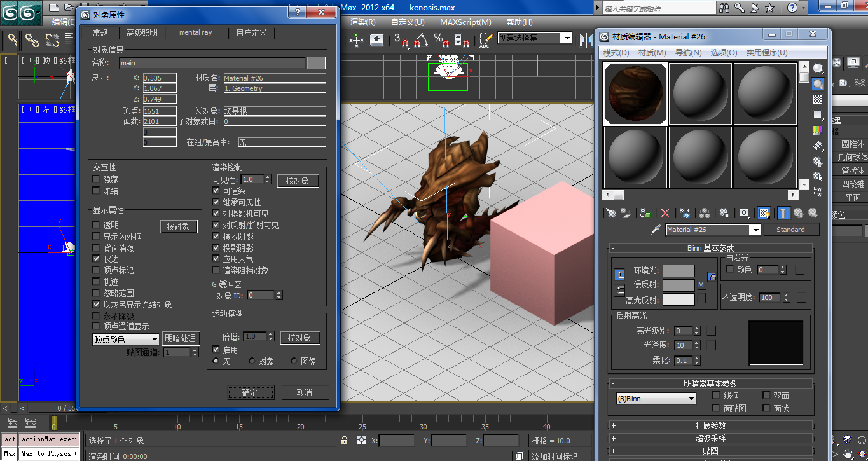The image size is (868, 461).
Task: Toggle the Spinner Snap icon
Action: [x=462, y=39]
